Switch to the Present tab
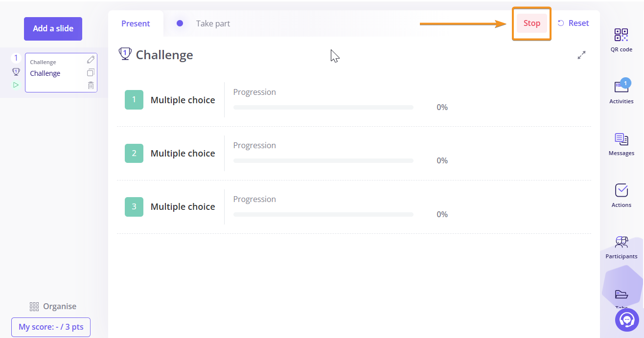644x338 pixels. pyautogui.click(x=136, y=23)
